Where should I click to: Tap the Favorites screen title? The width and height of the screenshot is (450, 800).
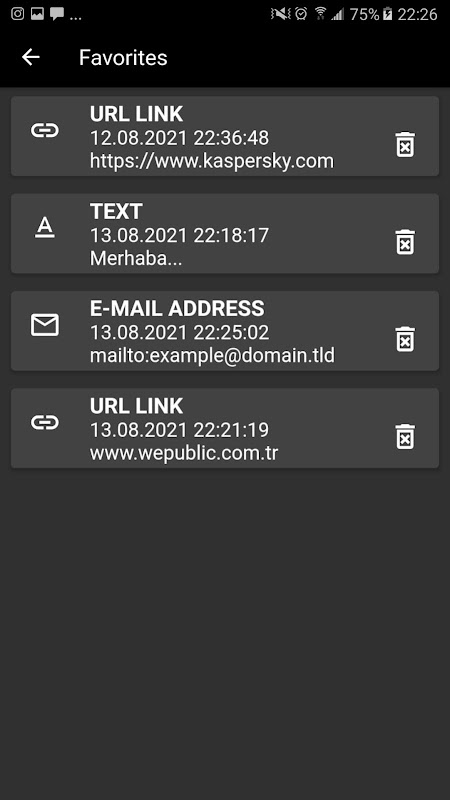point(123,58)
